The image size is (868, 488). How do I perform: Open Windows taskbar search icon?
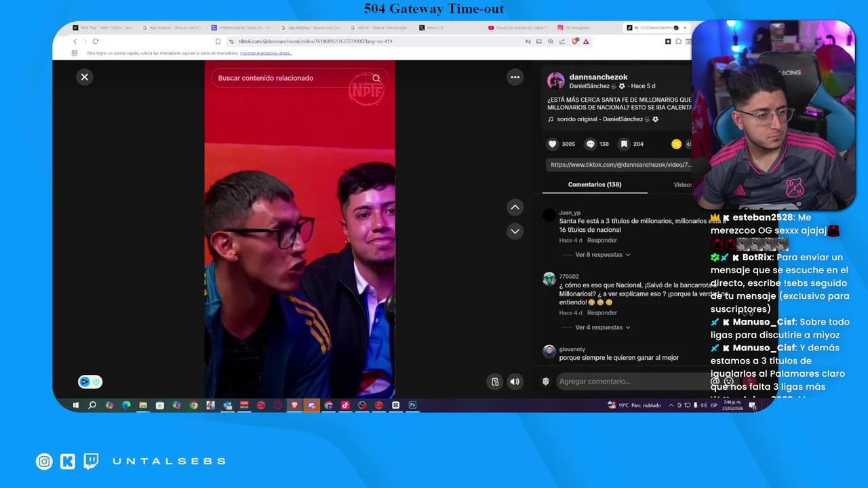(x=92, y=405)
